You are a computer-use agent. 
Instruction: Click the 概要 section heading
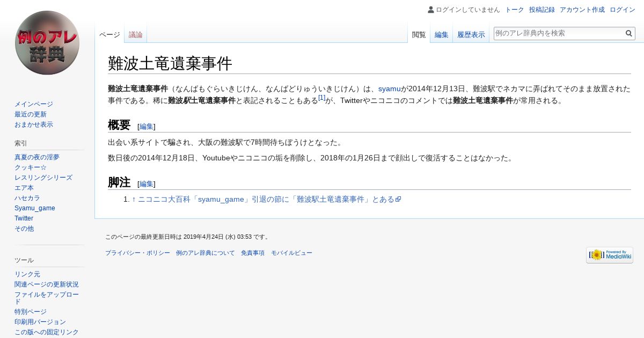pyautogui.click(x=119, y=125)
